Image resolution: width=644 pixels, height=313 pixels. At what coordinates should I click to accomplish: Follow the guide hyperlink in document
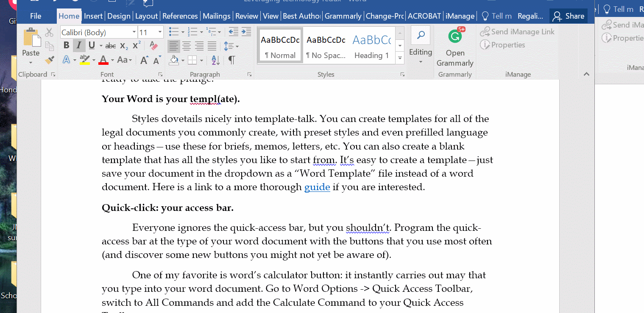317,187
